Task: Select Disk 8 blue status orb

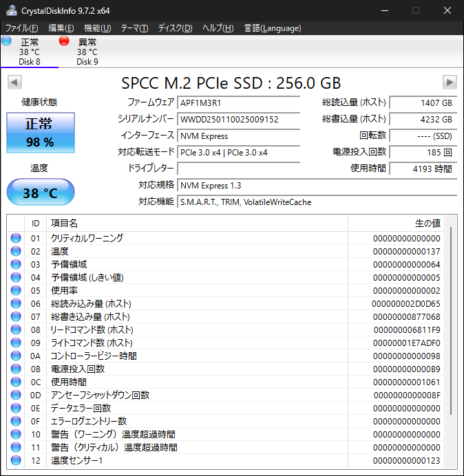Action: pos(7,41)
